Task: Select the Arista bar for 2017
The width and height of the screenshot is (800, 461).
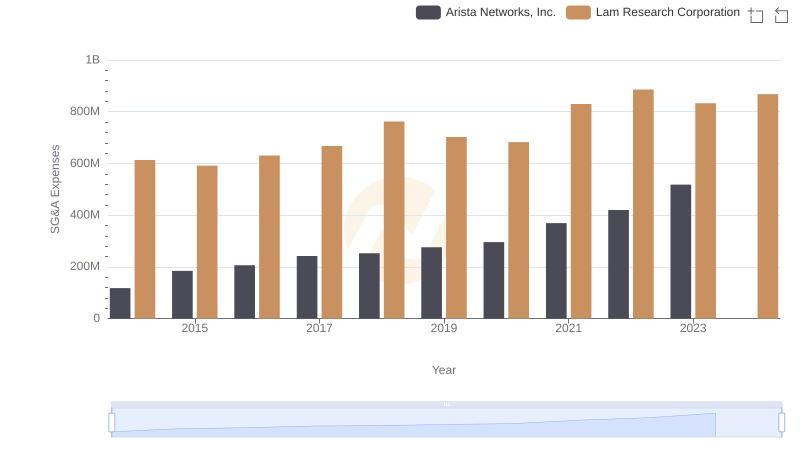Action: tap(307, 287)
